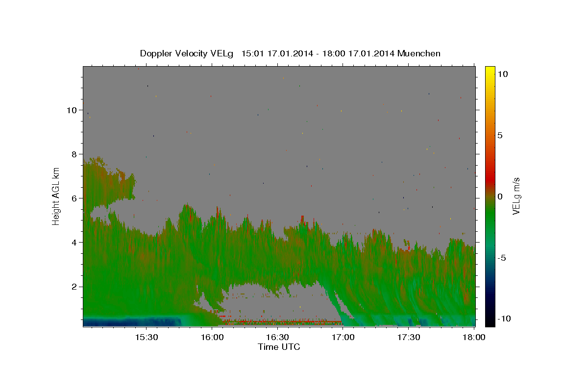Click the 16:00 time tick label
This screenshot has height=392, width=588.
[212, 338]
